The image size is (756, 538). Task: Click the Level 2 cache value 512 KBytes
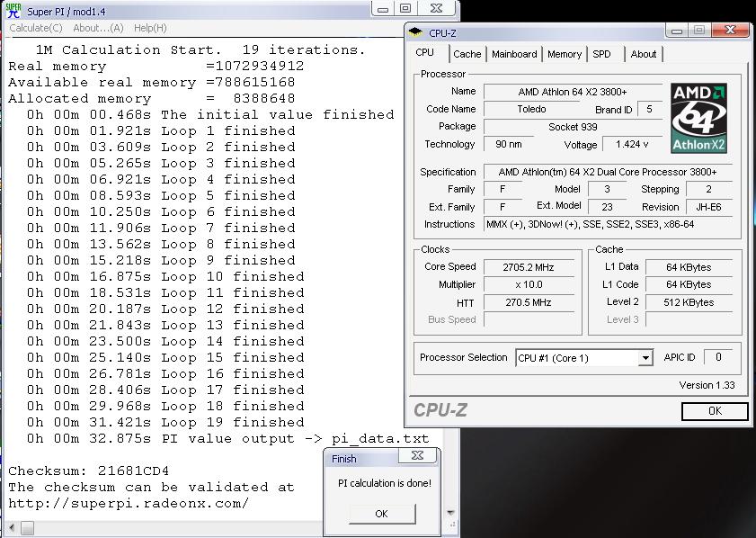click(689, 302)
